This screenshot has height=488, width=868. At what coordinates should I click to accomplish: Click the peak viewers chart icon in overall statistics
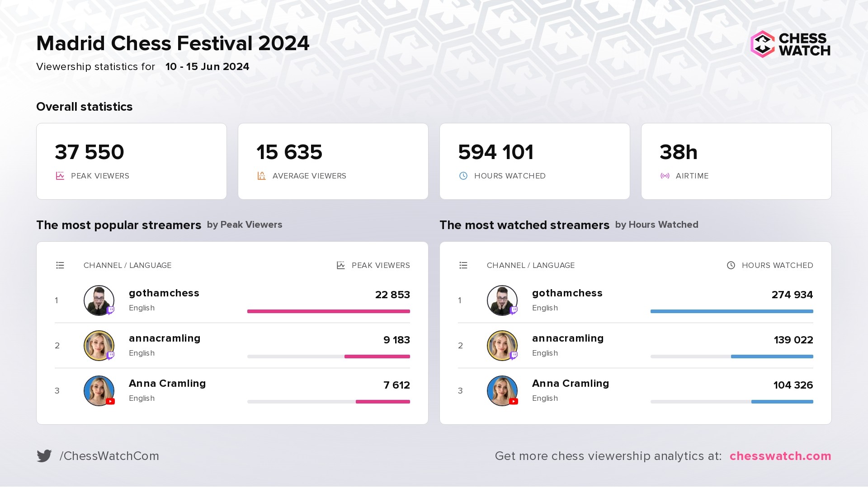click(x=60, y=176)
